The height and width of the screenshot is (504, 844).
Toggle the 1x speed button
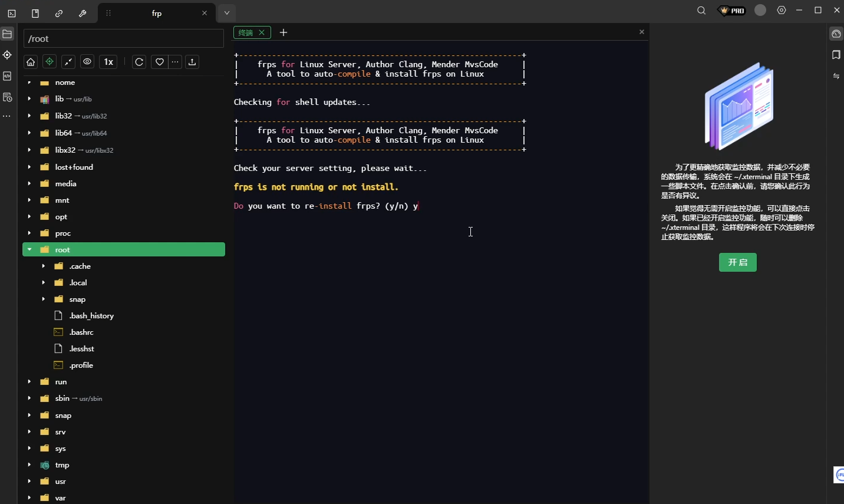point(108,62)
